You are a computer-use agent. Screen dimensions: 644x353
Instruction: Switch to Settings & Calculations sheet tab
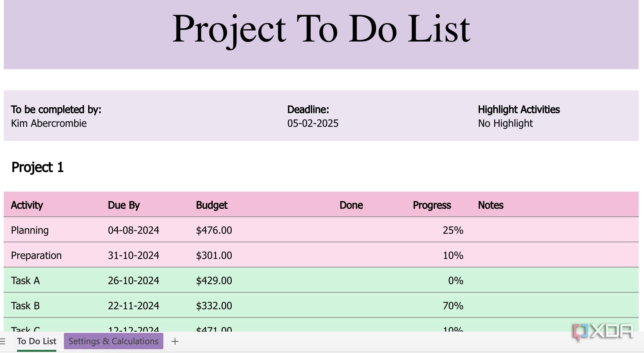click(113, 341)
